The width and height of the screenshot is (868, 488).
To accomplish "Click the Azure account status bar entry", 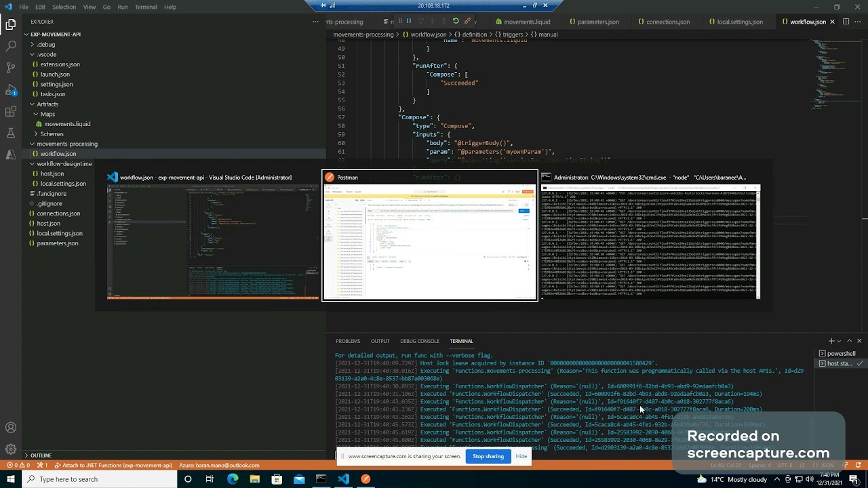I will coord(219,466).
